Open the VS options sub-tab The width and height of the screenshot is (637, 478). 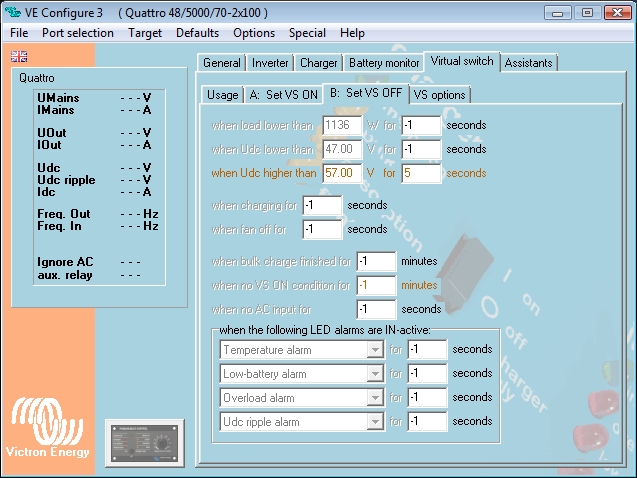[x=439, y=95]
